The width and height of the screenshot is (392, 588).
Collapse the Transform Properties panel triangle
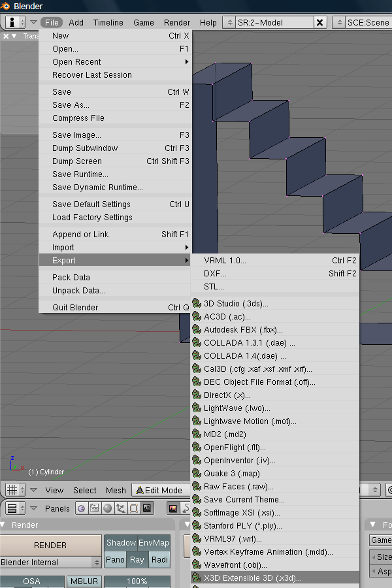click(x=14, y=36)
